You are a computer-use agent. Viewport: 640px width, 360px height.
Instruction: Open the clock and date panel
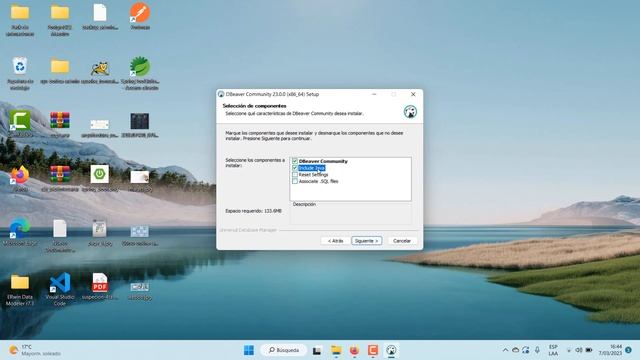point(610,350)
